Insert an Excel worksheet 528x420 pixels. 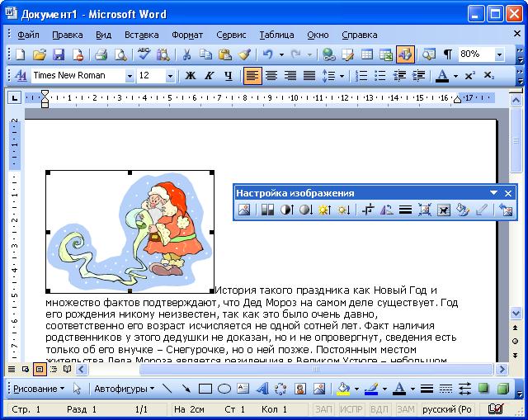click(386, 54)
